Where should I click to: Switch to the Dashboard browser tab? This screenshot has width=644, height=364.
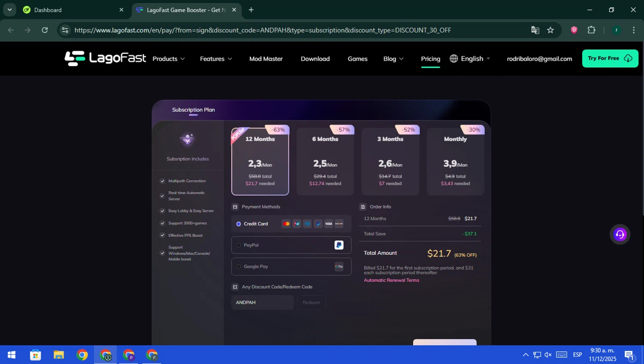[73, 10]
